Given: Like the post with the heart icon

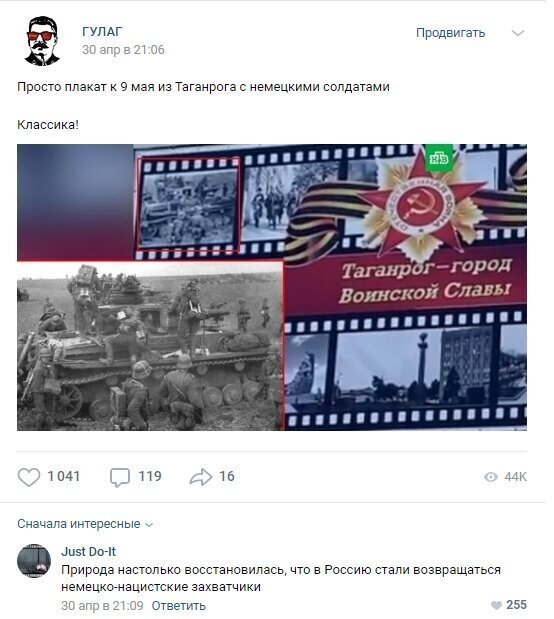Looking at the screenshot, I should tap(29, 476).
